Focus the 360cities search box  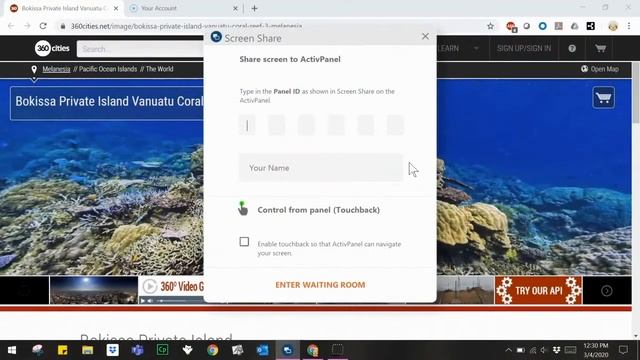(140, 49)
